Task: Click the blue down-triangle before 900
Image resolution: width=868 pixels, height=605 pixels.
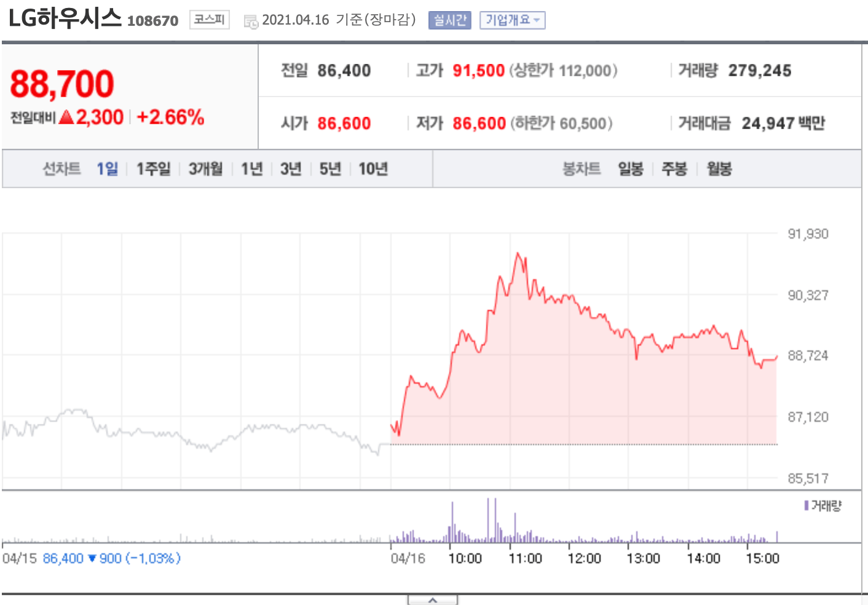Action: 92,558
